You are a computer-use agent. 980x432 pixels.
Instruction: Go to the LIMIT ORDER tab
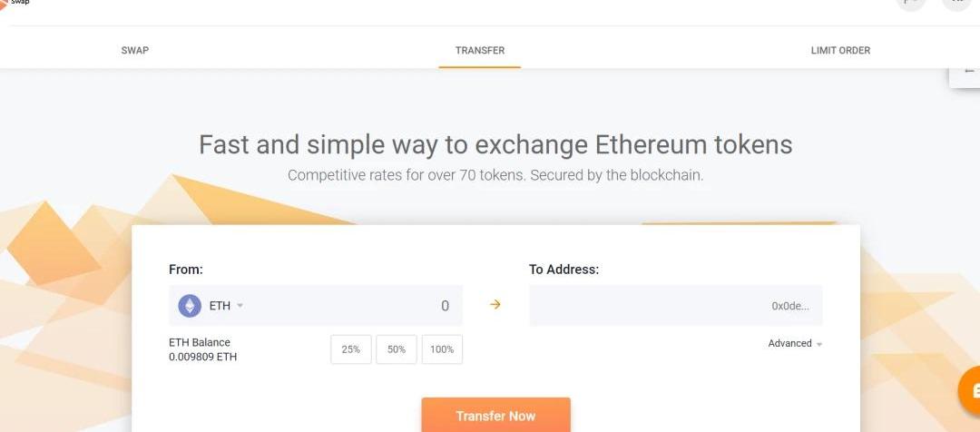840,50
